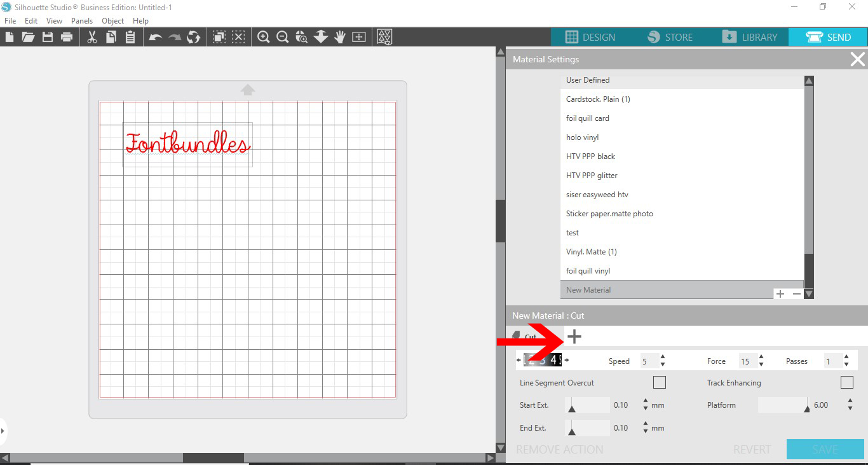Open the Edit menu

coord(31,21)
